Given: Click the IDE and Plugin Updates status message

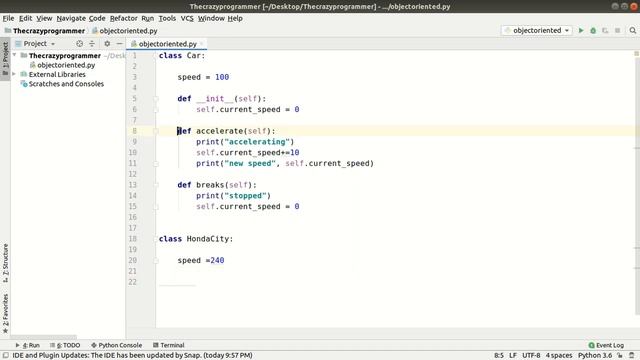Looking at the screenshot, I should point(132,356).
